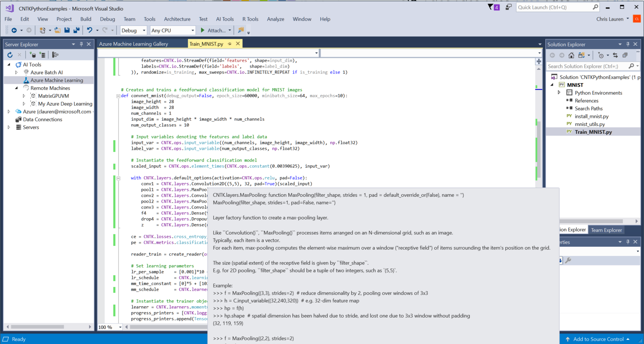The height and width of the screenshot is (344, 644).
Task: Toggle auto-hide pin on Server Explorer
Action: pos(81,44)
